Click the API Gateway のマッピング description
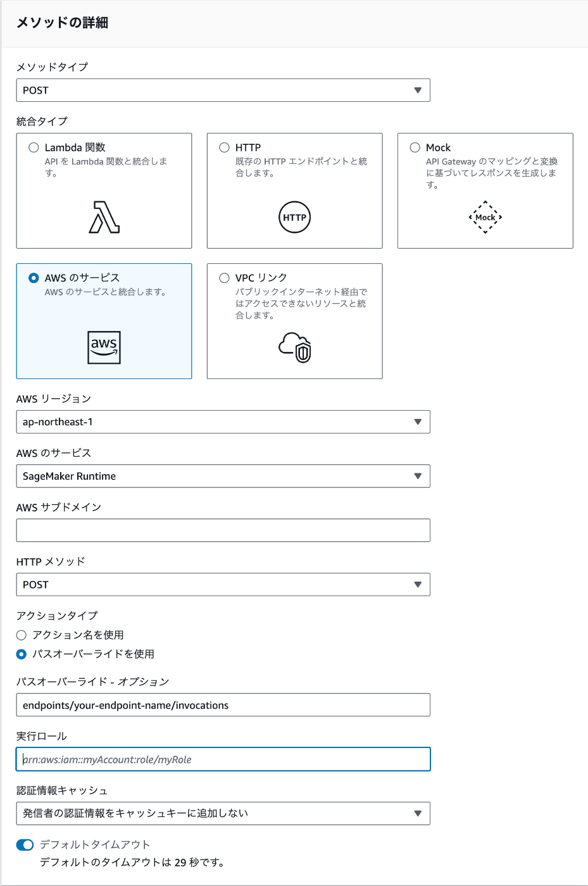The width and height of the screenshot is (588, 886). click(x=492, y=173)
